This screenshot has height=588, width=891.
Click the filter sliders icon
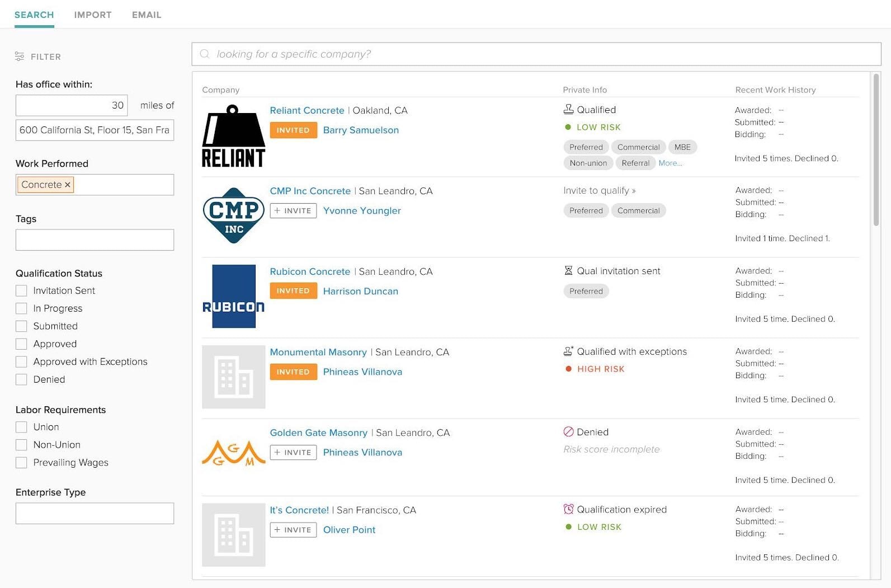click(x=20, y=57)
